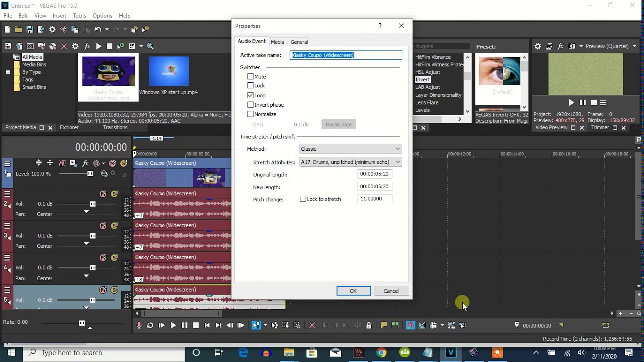
Task: Open the Project Media views dropdown arrow
Action: pos(141,46)
